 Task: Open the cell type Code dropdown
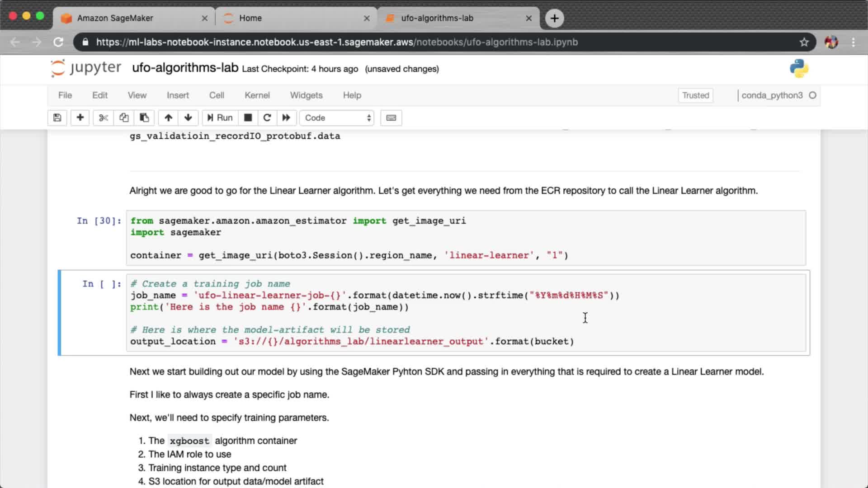(337, 118)
